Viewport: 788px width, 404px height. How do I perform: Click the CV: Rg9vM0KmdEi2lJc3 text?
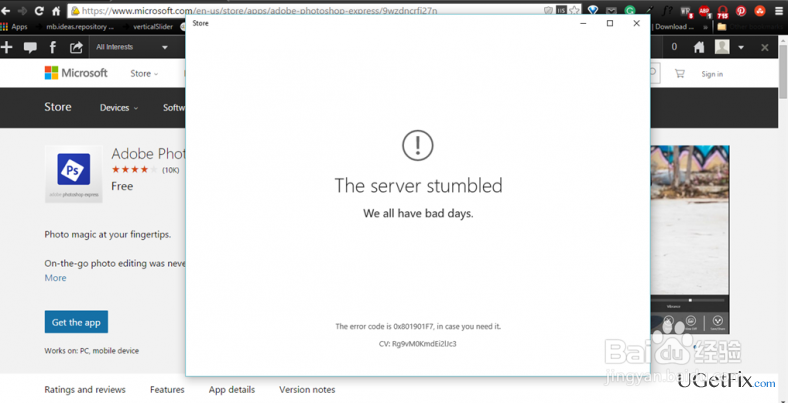click(x=418, y=344)
